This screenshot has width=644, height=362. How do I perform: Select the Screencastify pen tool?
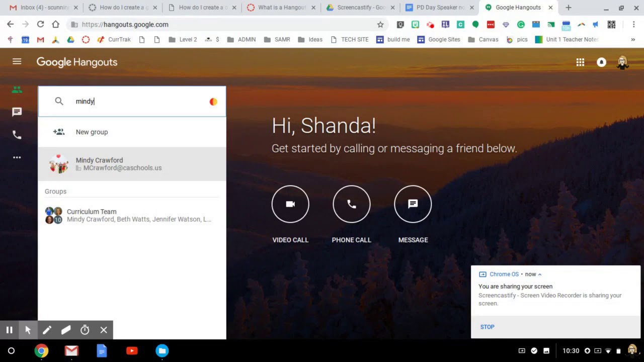coord(47,330)
